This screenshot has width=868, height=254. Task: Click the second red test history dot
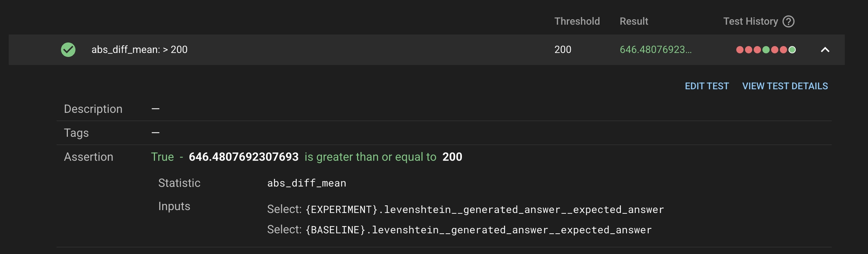click(749, 50)
